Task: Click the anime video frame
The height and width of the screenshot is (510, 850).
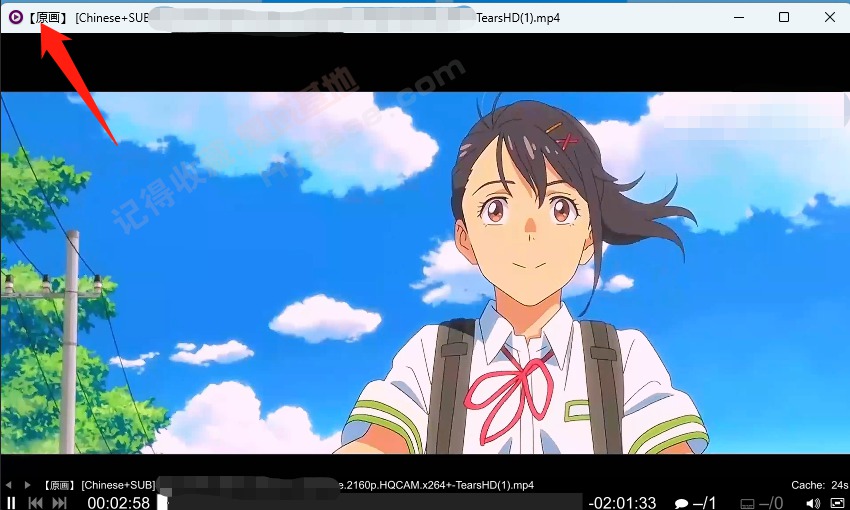Action: (x=425, y=273)
